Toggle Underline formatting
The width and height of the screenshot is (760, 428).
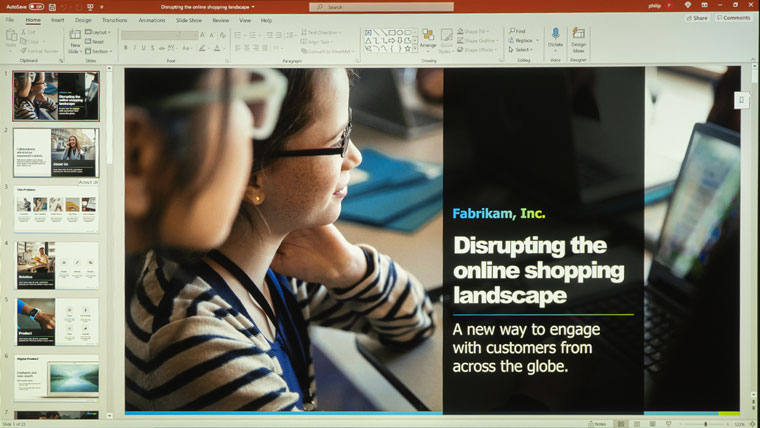pos(143,48)
